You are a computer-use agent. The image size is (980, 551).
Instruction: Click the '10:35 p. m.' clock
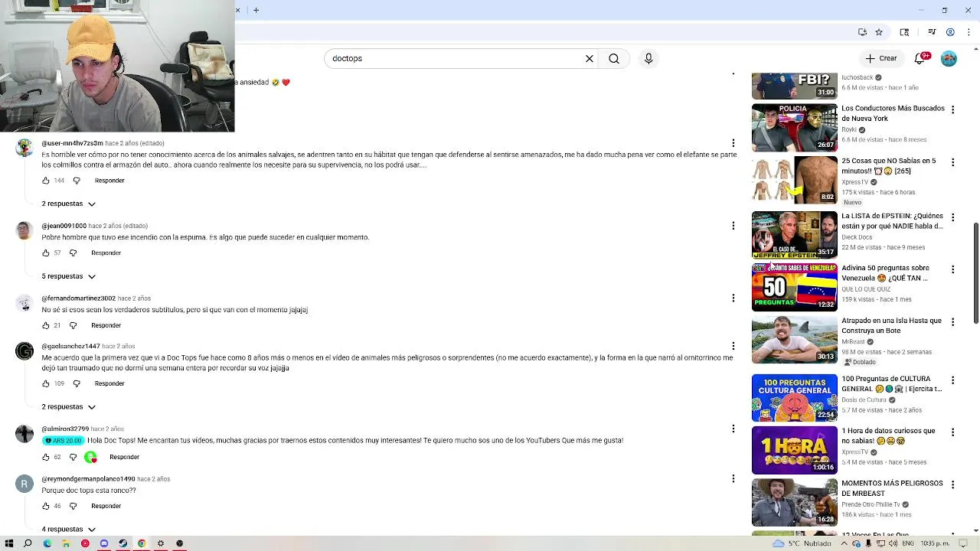click(935, 543)
